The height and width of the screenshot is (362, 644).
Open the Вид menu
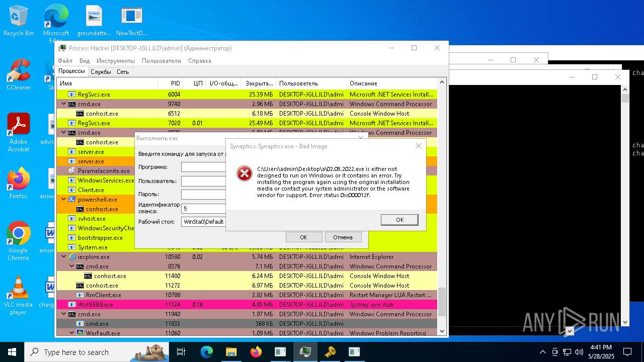(x=85, y=61)
